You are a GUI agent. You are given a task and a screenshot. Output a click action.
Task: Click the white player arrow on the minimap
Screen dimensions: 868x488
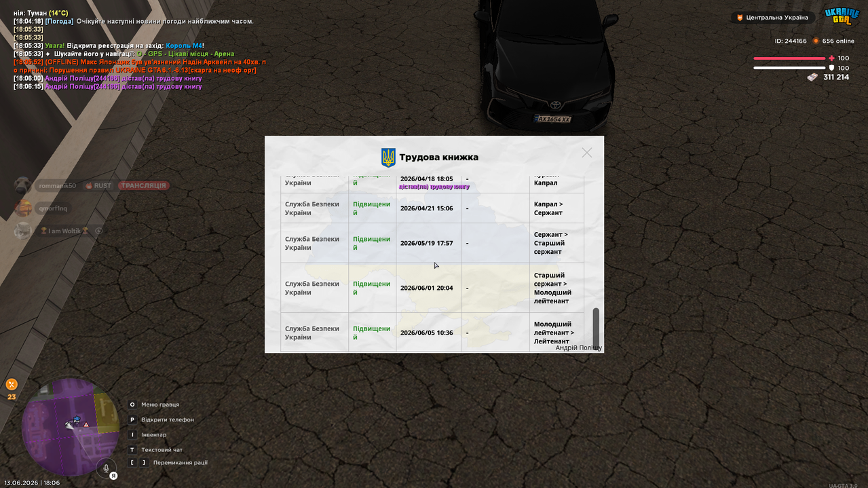point(69,425)
